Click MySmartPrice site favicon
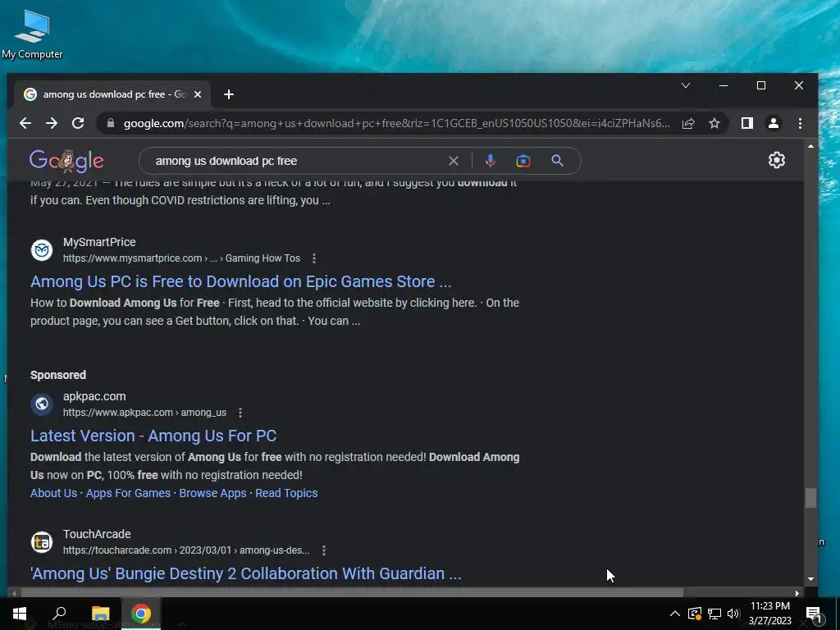Viewport: 840px width, 630px height. click(x=42, y=249)
